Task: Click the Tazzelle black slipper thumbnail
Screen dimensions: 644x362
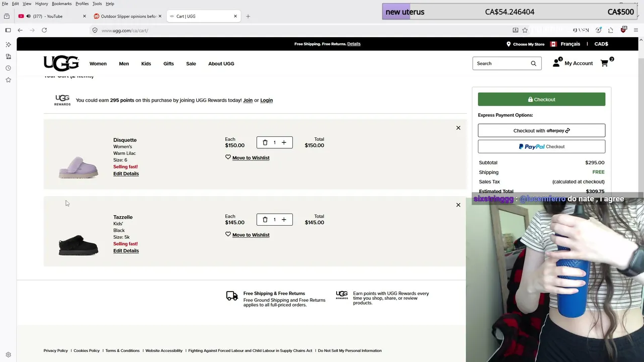Action: pos(78,245)
